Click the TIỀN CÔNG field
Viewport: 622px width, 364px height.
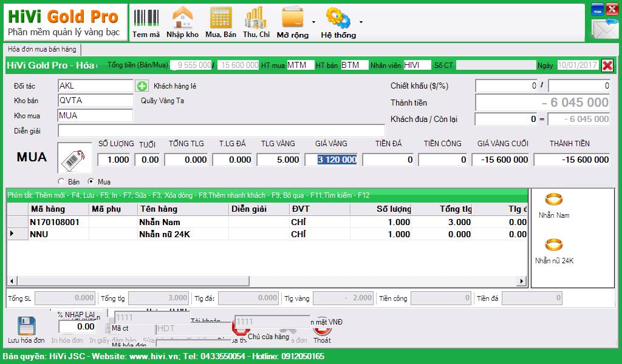click(x=443, y=160)
